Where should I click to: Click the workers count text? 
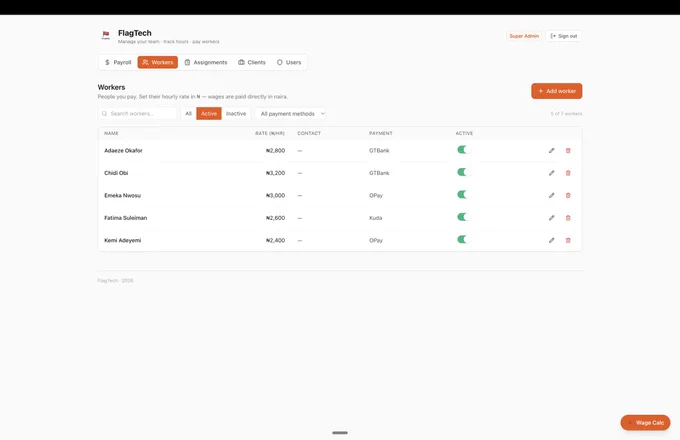pyautogui.click(x=566, y=114)
